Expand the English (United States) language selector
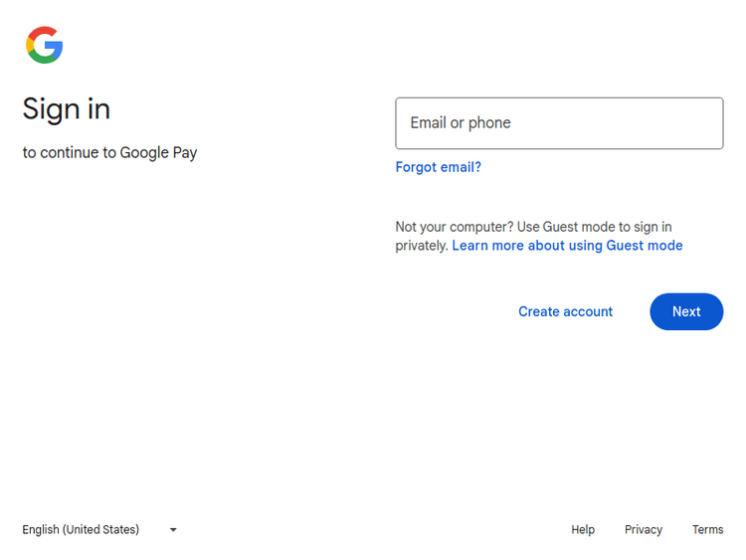Image resolution: width=746 pixels, height=560 pixels. click(99, 530)
